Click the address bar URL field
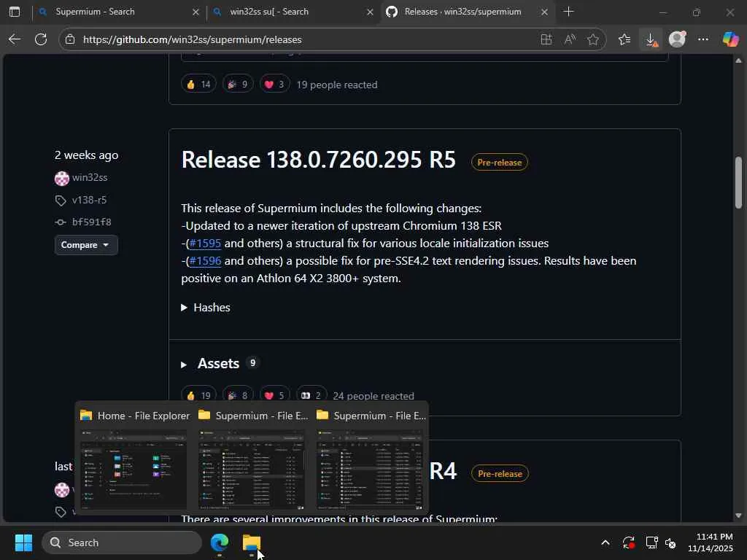747x560 pixels. pyautogui.click(x=305, y=39)
